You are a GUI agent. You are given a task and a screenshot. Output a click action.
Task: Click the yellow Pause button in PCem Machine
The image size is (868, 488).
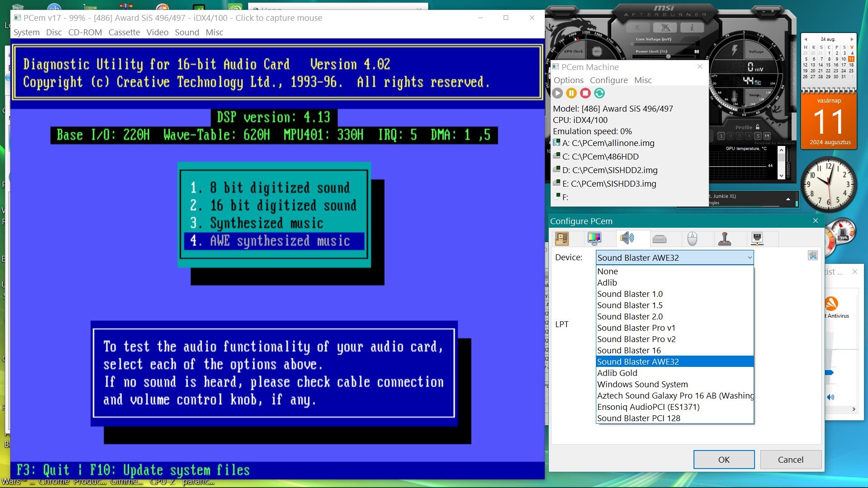point(571,93)
